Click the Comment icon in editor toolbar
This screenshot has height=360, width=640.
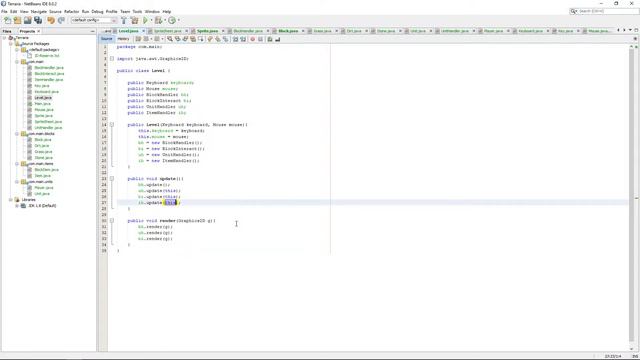(x=270, y=39)
